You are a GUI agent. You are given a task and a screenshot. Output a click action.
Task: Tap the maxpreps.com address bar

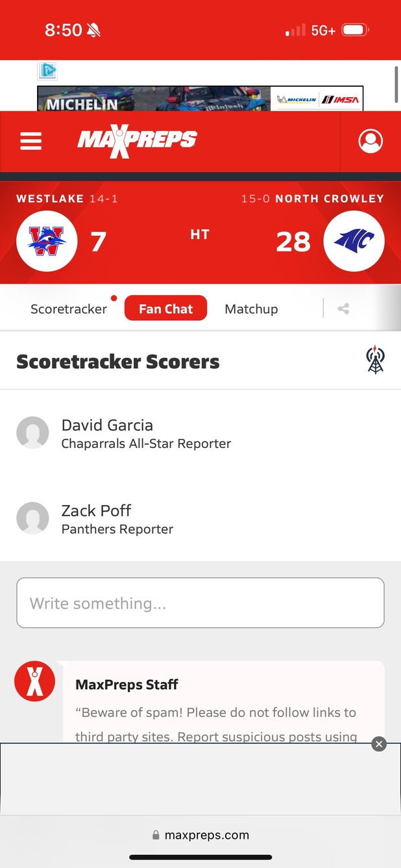[200, 835]
